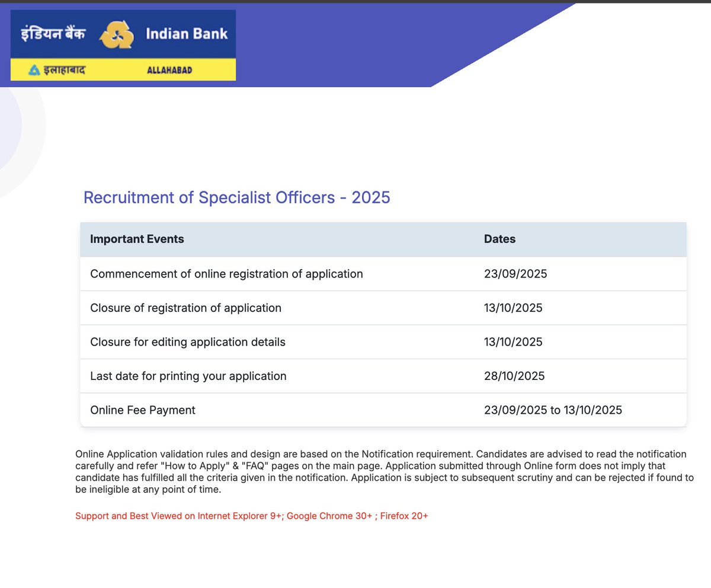Click the red browser support notice text

pyautogui.click(x=252, y=516)
